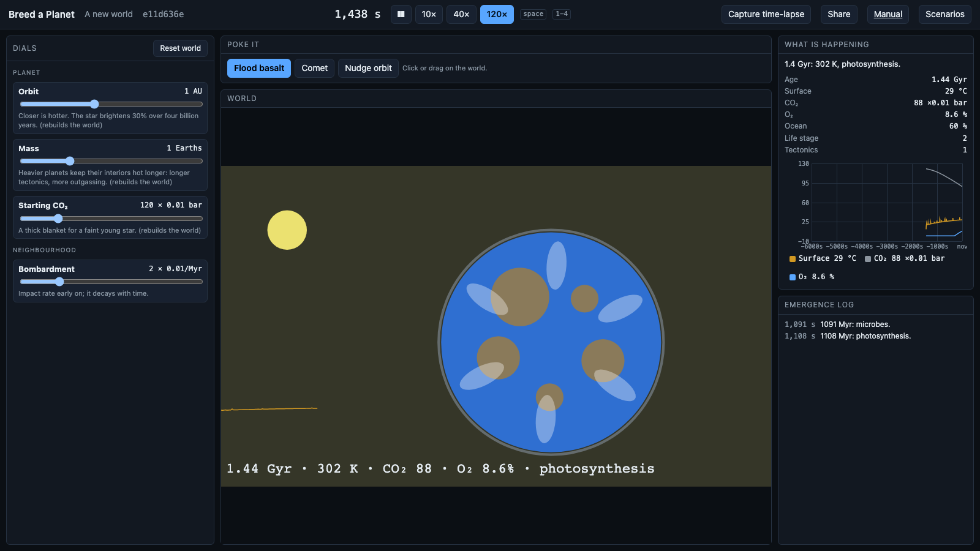This screenshot has width=980, height=551.
Task: Click the Mass slider handle
Action: [x=70, y=161]
